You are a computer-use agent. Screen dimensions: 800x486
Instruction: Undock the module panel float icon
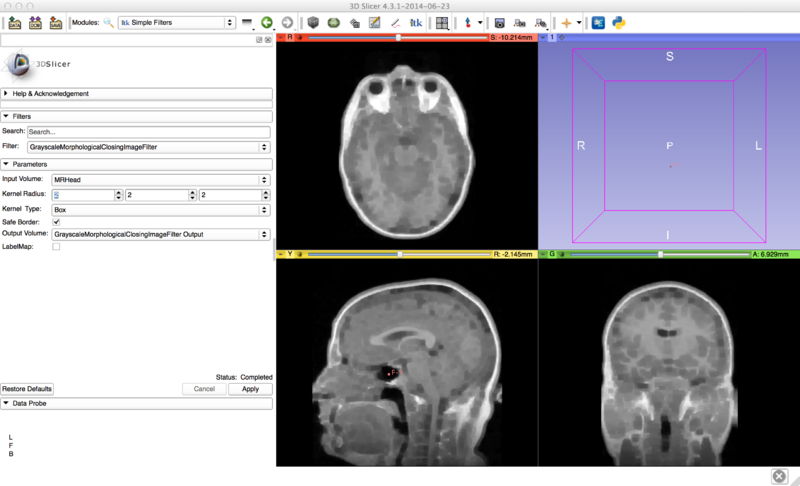pos(259,40)
